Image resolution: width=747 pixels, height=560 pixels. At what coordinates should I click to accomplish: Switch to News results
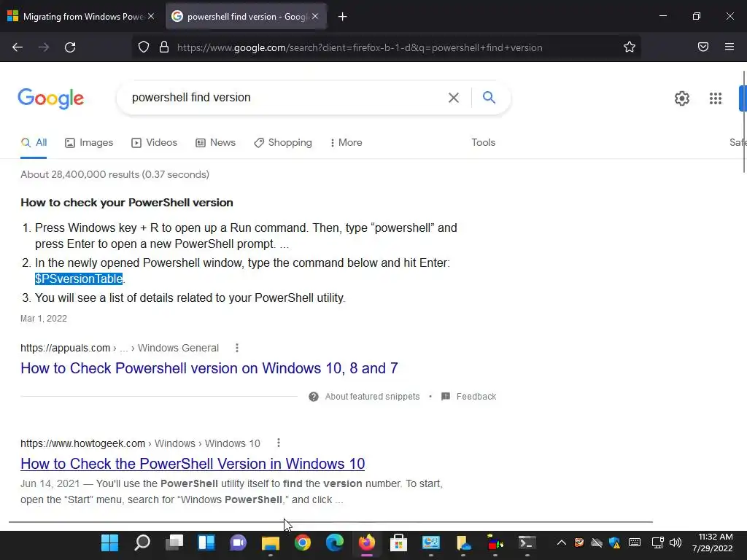(x=215, y=142)
